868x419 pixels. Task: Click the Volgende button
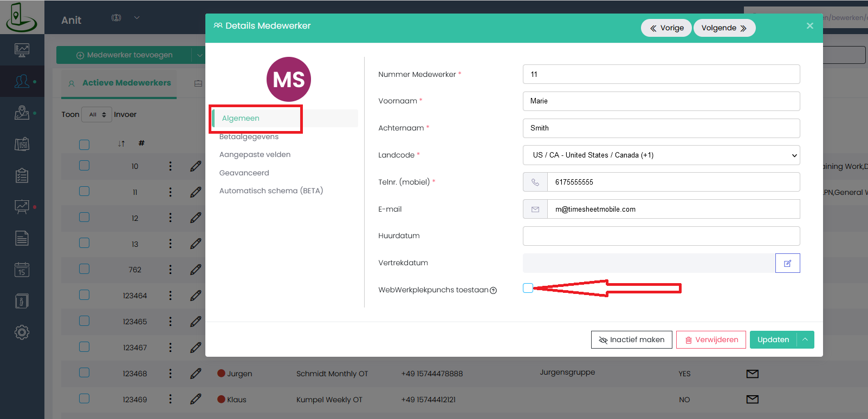click(x=724, y=28)
